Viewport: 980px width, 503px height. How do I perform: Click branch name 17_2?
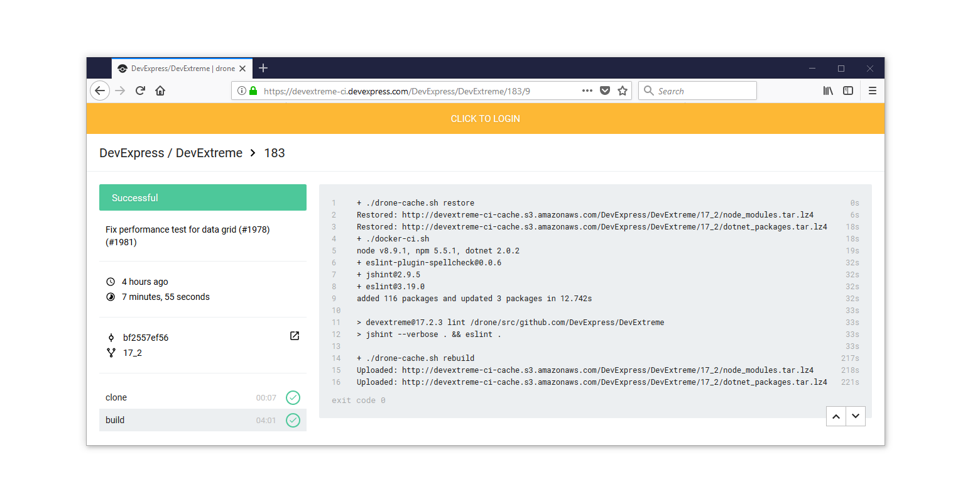pyautogui.click(x=133, y=353)
